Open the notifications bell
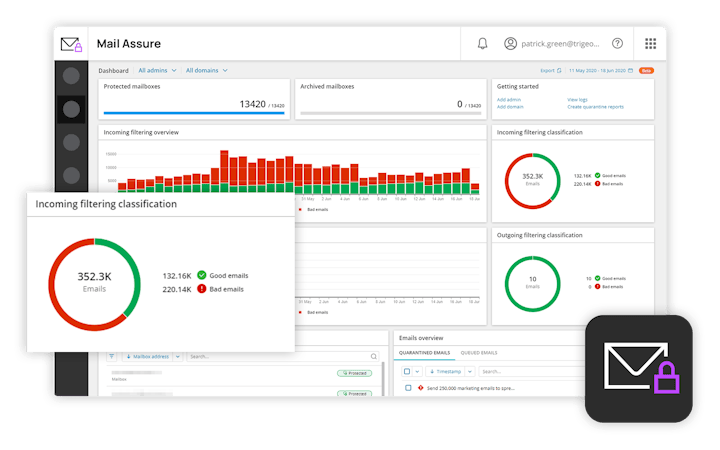The width and height of the screenshot is (720, 450). (482, 44)
